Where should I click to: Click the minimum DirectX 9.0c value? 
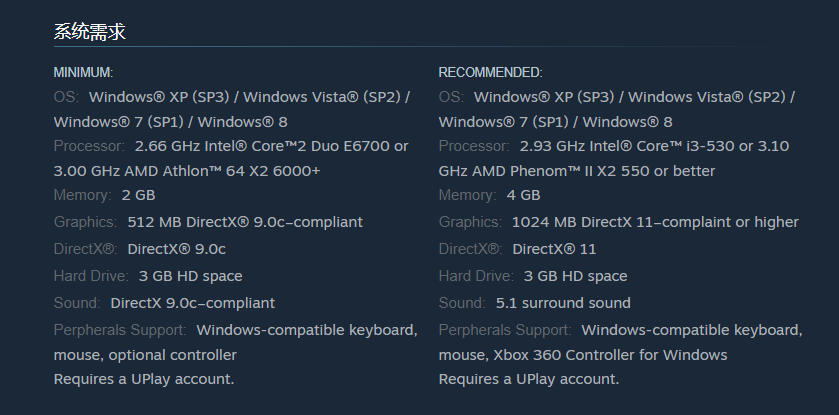point(177,249)
